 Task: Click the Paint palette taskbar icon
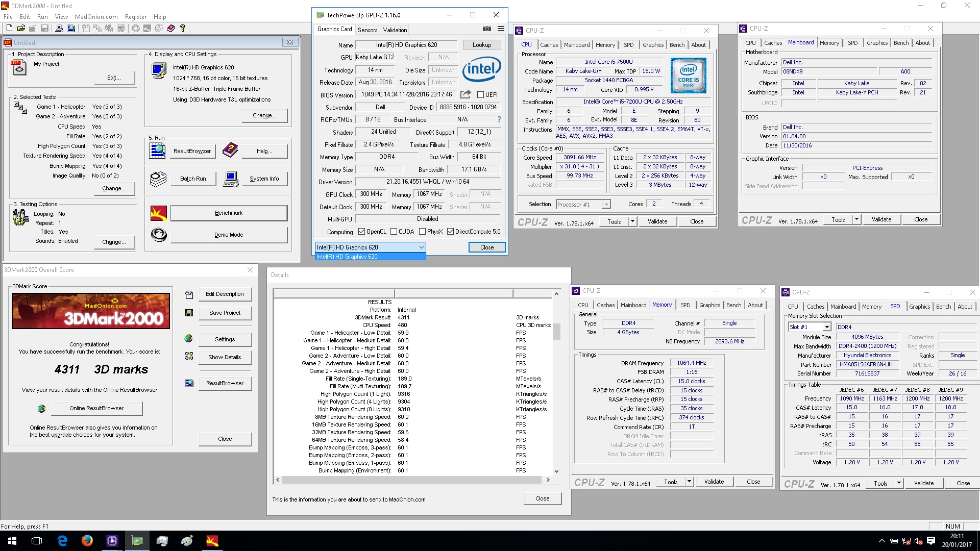pyautogui.click(x=187, y=541)
